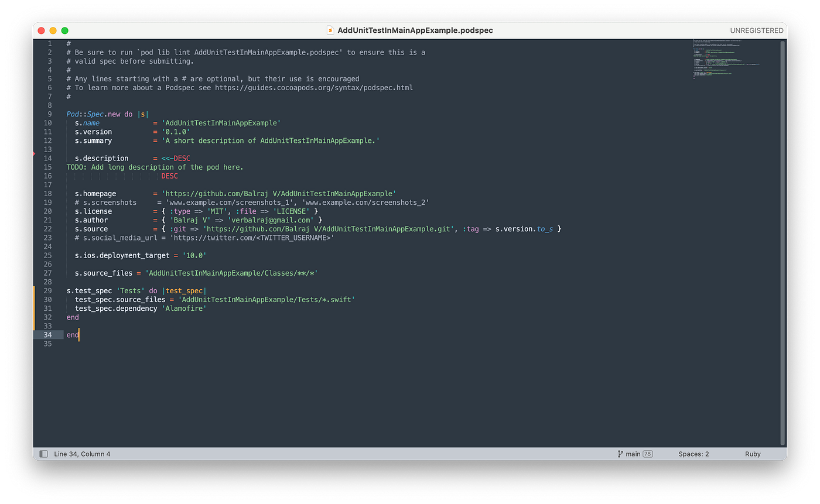This screenshot has height=504, width=820.
Task: Click the 'end' keyword on line 32
Action: click(x=73, y=317)
